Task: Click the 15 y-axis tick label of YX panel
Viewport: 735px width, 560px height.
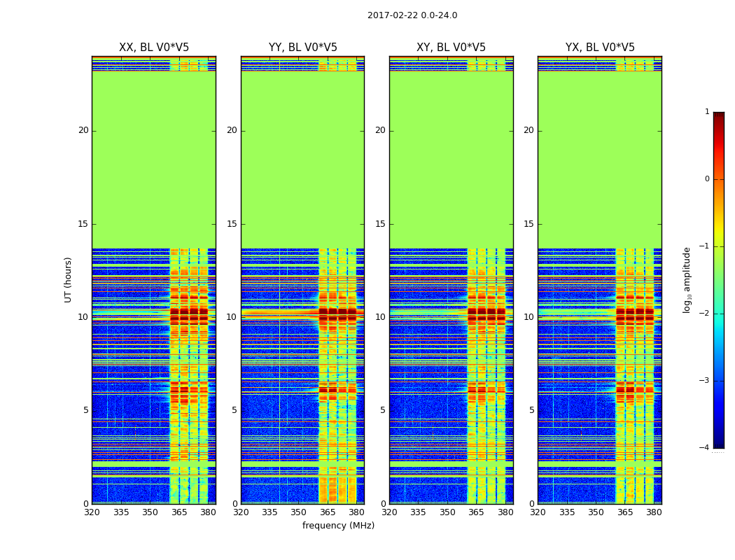Action: coord(528,224)
